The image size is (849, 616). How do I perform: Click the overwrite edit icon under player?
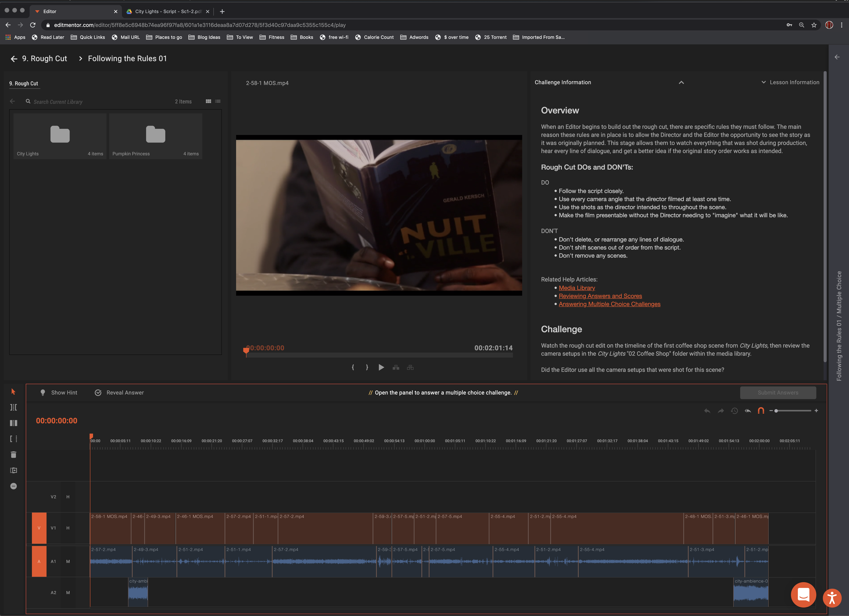click(x=410, y=367)
